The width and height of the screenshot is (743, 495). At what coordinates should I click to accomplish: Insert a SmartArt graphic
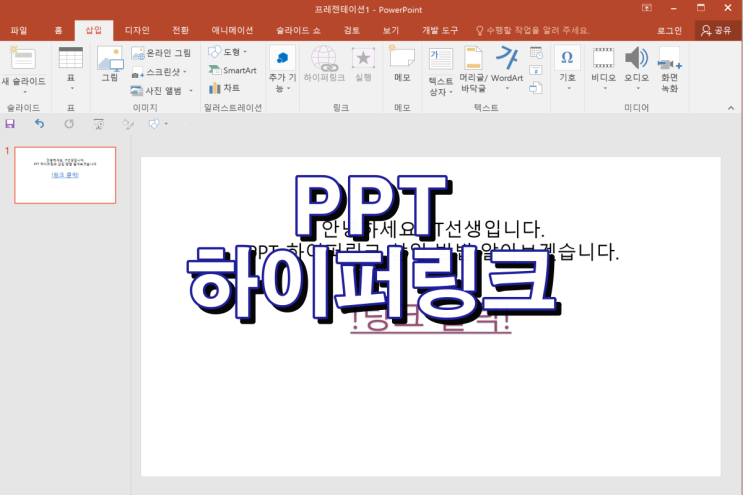232,70
